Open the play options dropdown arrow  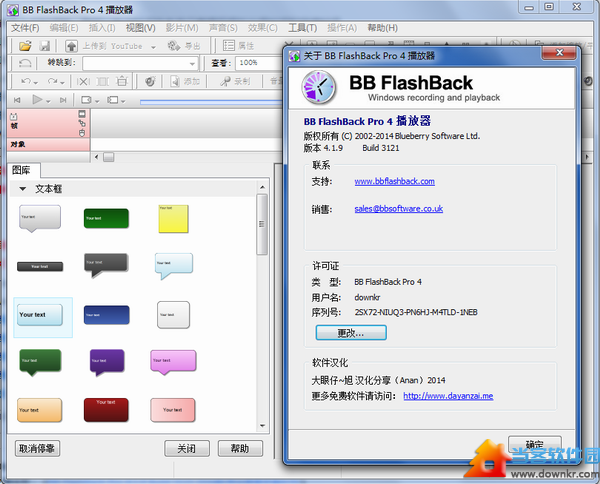coord(48,101)
